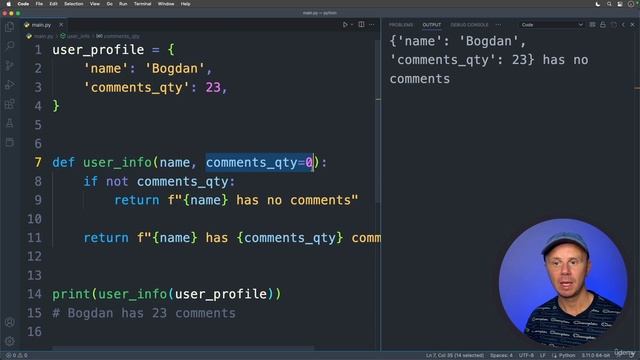The image size is (640, 360).
Task: Click the number 23 on line 3
Action: 213,87
